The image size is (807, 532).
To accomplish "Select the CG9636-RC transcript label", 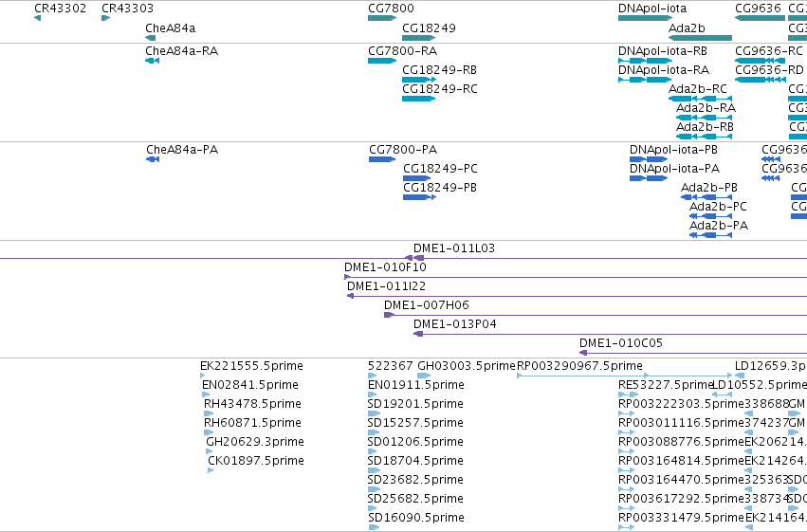I will 769,51.
